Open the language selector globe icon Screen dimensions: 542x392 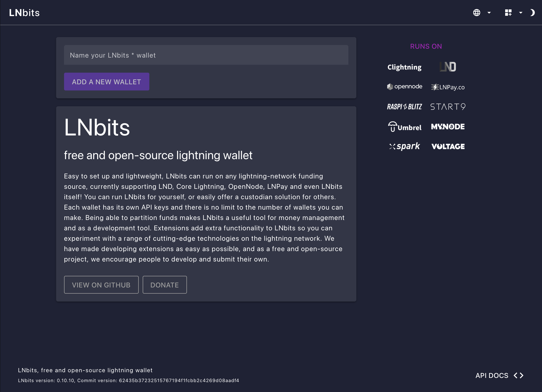[476, 12]
